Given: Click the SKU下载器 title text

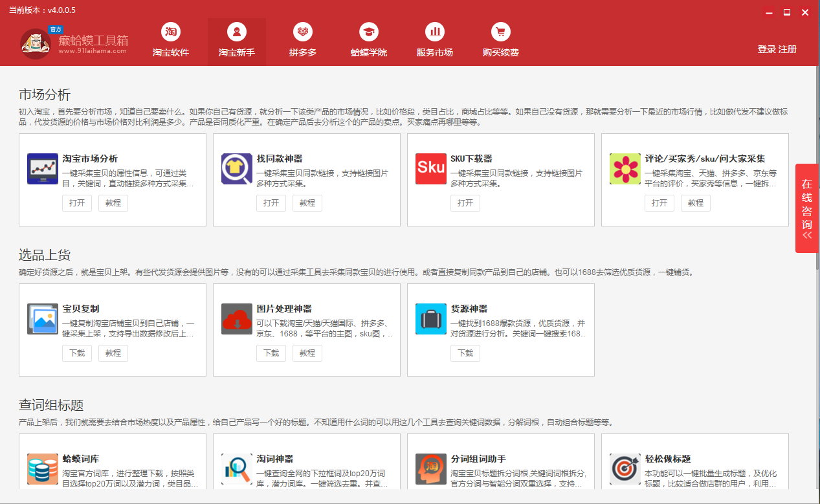Looking at the screenshot, I should point(471,159).
